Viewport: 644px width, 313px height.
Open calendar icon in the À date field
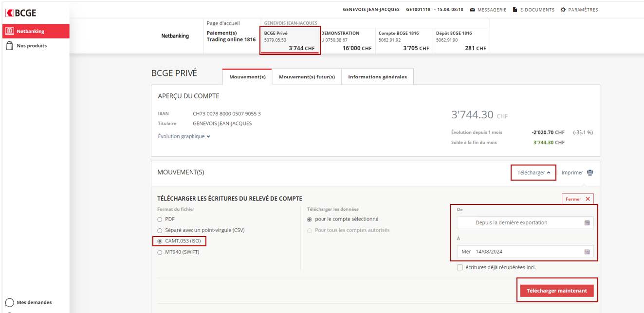[587, 252]
